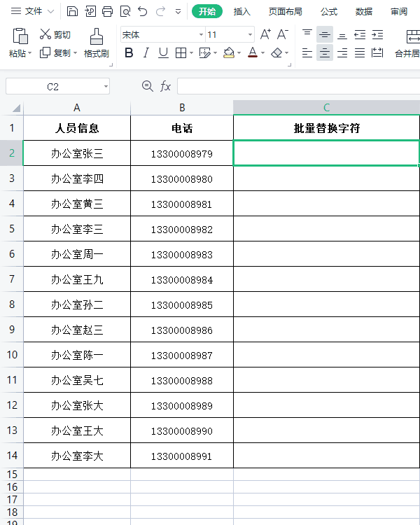Viewport: 420px width, 525px height.
Task: Click 复制 copy button
Action: point(55,52)
